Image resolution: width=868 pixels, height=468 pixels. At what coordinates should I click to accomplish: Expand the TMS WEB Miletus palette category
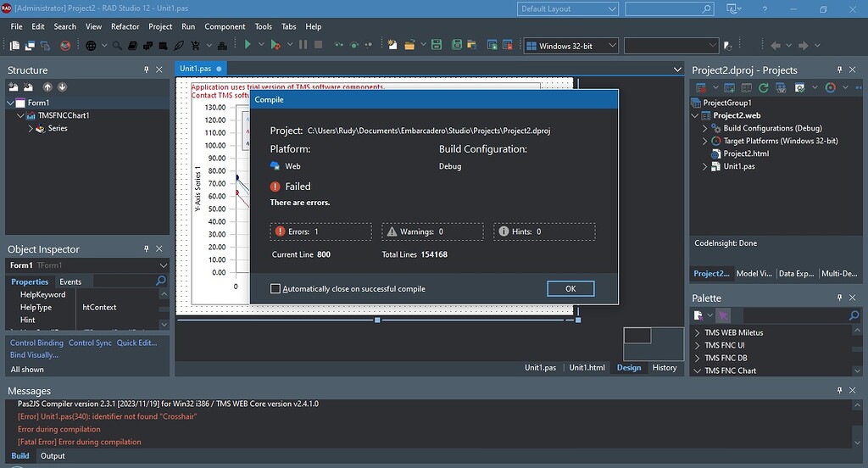pyautogui.click(x=697, y=333)
